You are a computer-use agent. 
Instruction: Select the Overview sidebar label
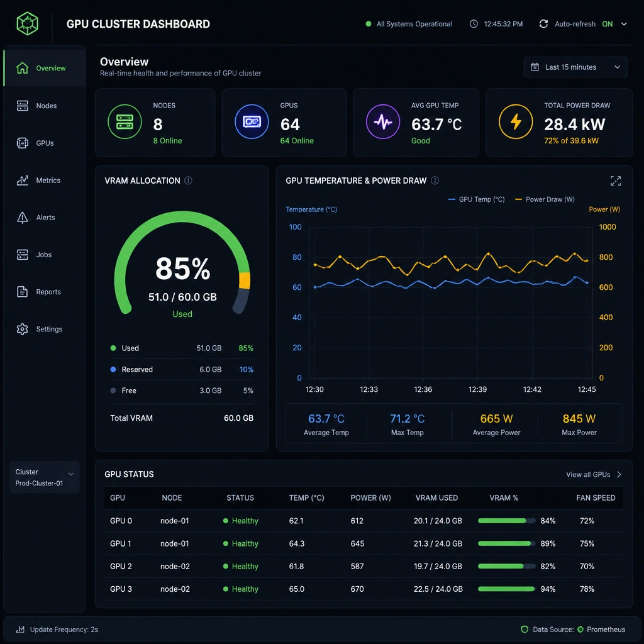(51, 68)
